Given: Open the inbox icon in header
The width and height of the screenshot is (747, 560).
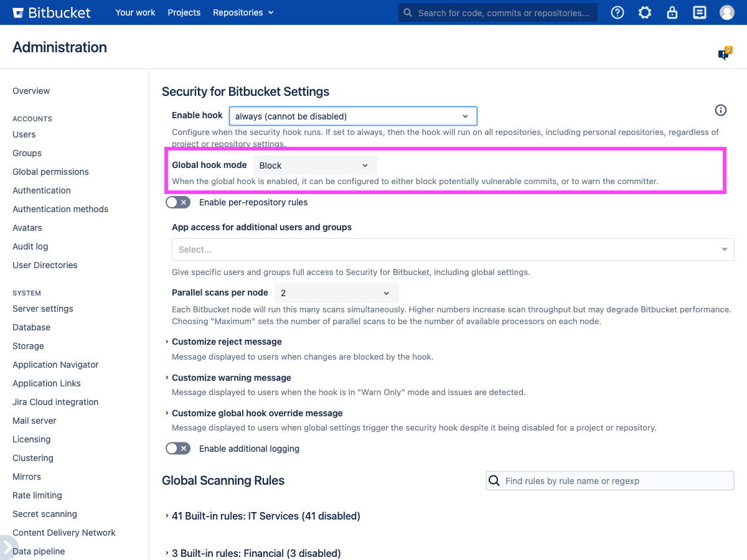Looking at the screenshot, I should tap(700, 12).
